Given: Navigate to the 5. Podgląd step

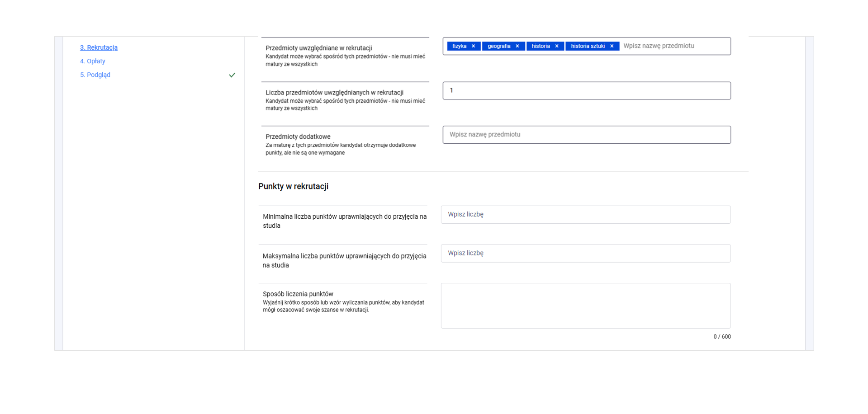Looking at the screenshot, I should tap(95, 75).
